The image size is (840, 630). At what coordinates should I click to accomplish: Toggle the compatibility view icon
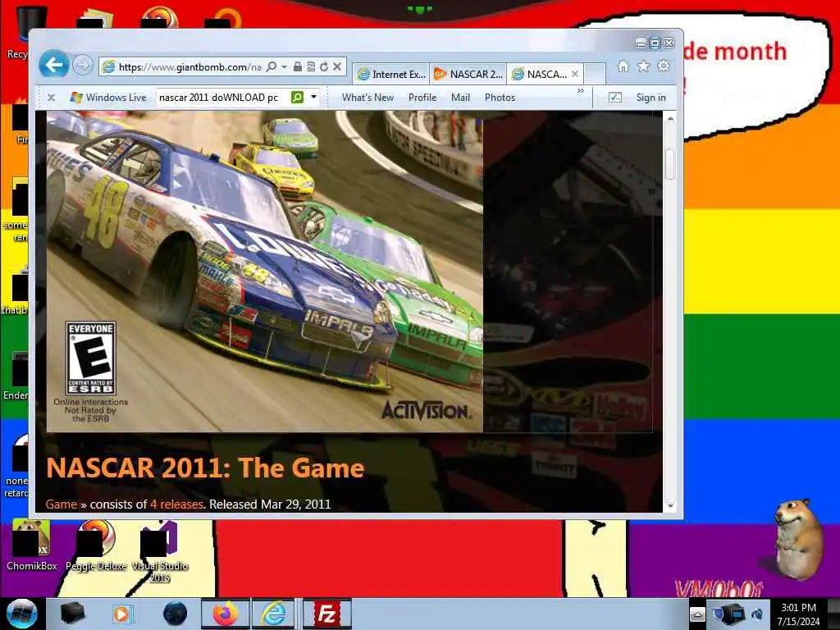[311, 66]
